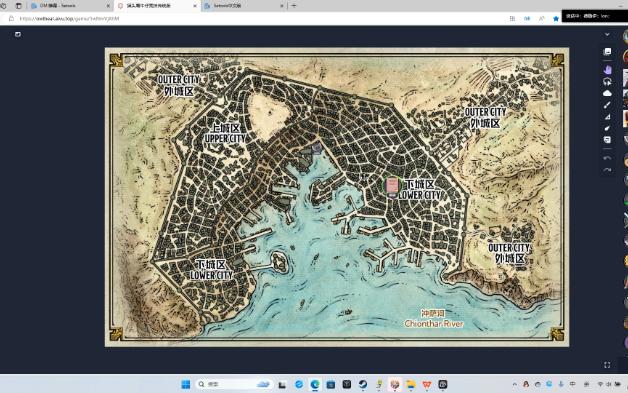Screen dimensions: 628x393
Task: Click the small panel icon at top-left of canvas
Action: click(x=18, y=34)
